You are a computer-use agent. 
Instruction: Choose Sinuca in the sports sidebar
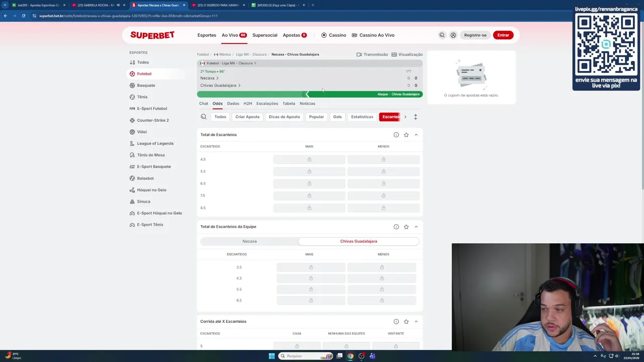(143, 201)
